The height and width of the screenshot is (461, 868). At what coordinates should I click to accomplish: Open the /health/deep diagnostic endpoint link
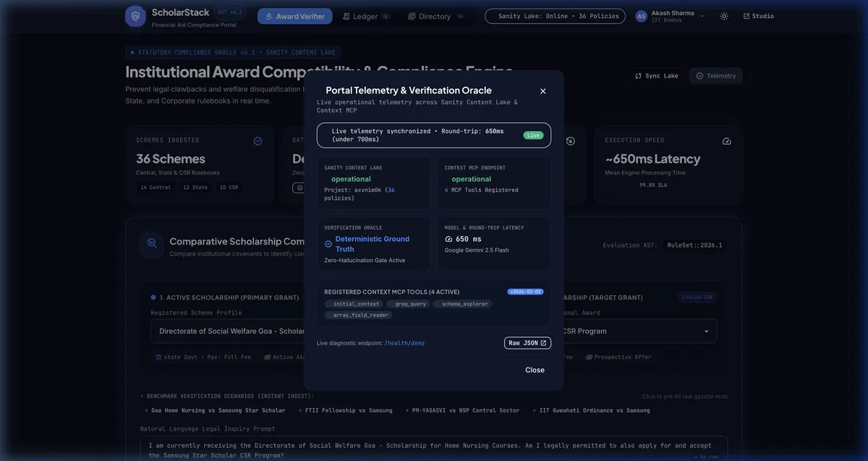point(404,343)
